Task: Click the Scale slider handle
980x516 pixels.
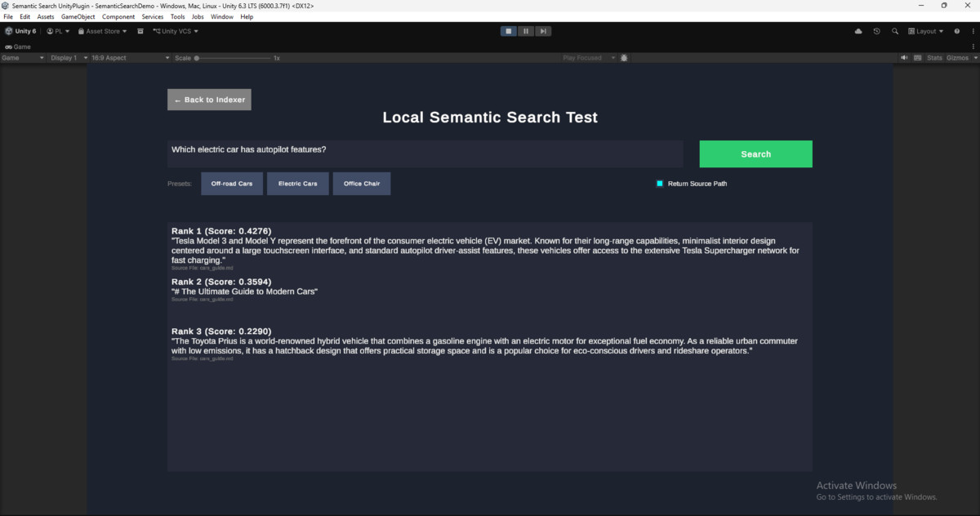Action: (196, 58)
